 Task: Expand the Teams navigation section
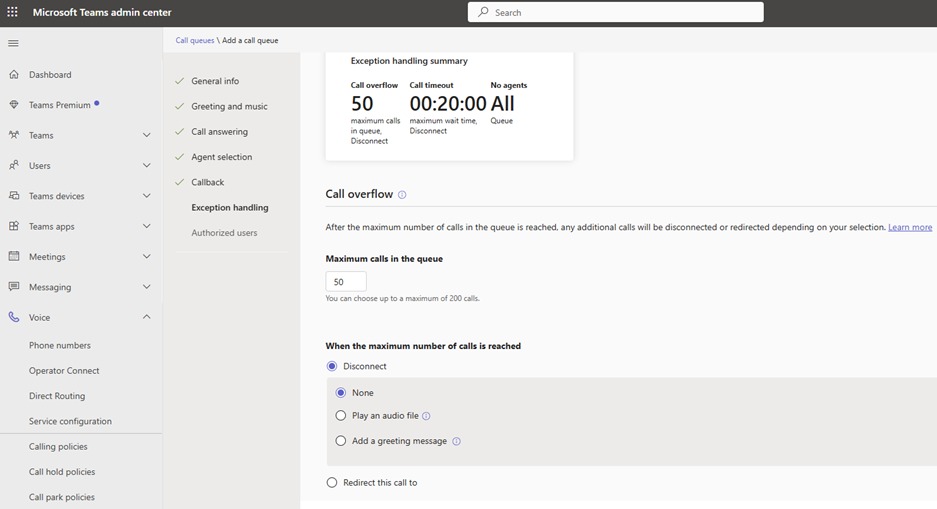pos(146,135)
